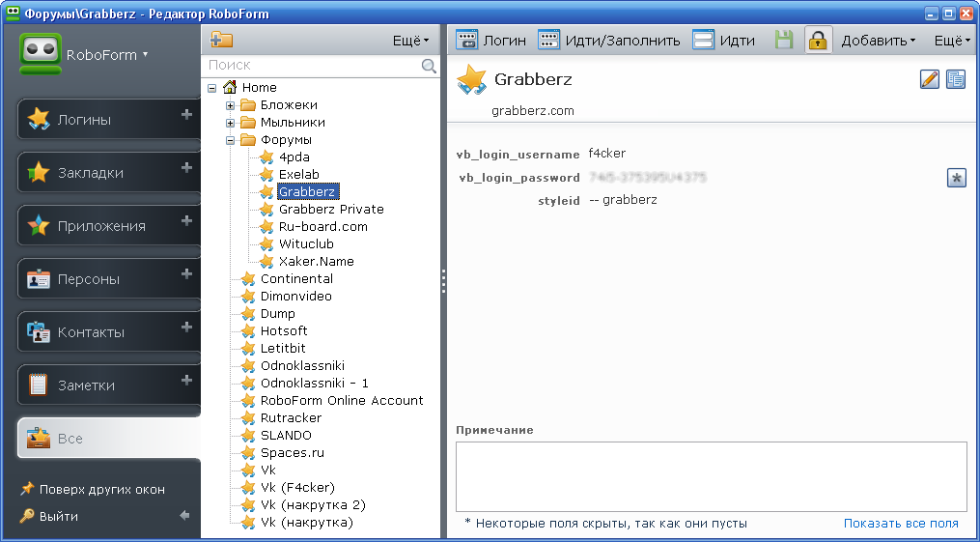
Task: Click the magnifier icon in the search box
Action: coord(429,65)
